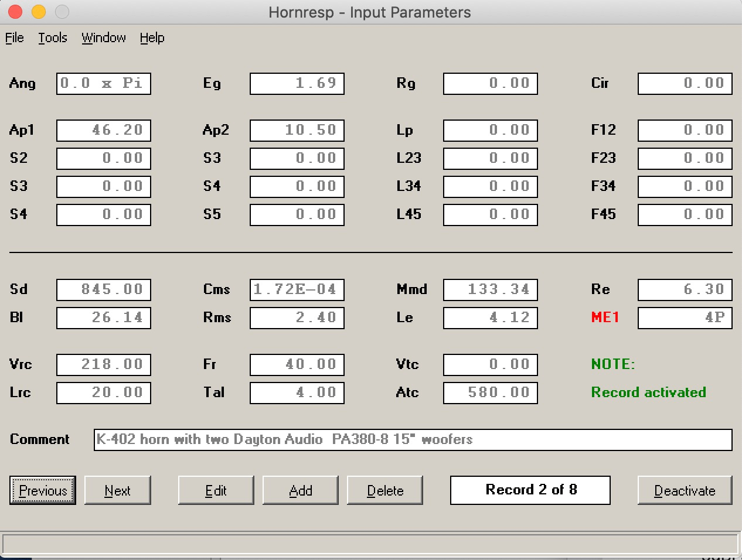Image resolution: width=742 pixels, height=560 pixels.
Task: Select the Vrc field with 218.00
Action: pyautogui.click(x=104, y=364)
